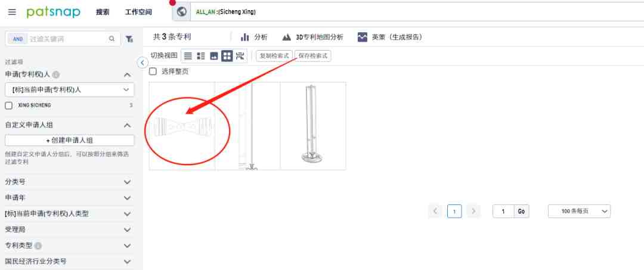Open 3D专利地图分析 mountain icon
Screen dimensions: 644x270
287,38
